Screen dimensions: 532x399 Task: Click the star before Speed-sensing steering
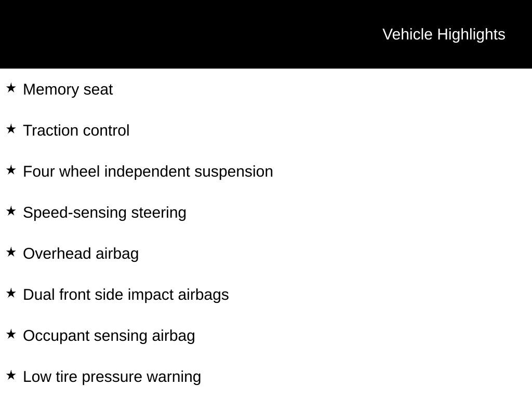coord(11,211)
